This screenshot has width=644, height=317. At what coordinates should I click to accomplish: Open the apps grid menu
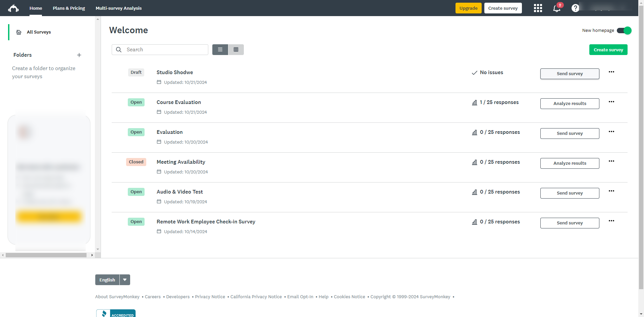(538, 8)
